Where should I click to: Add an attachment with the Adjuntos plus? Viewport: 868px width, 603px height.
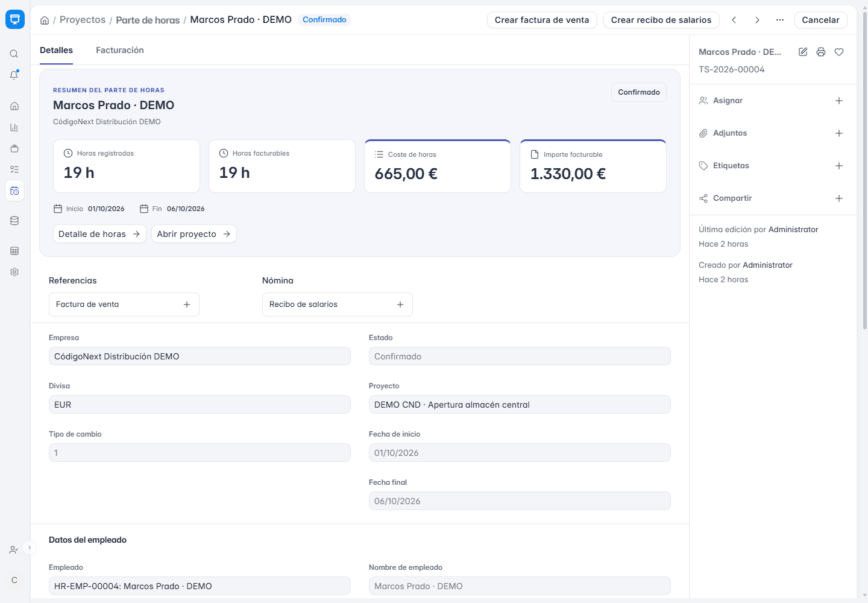click(839, 133)
